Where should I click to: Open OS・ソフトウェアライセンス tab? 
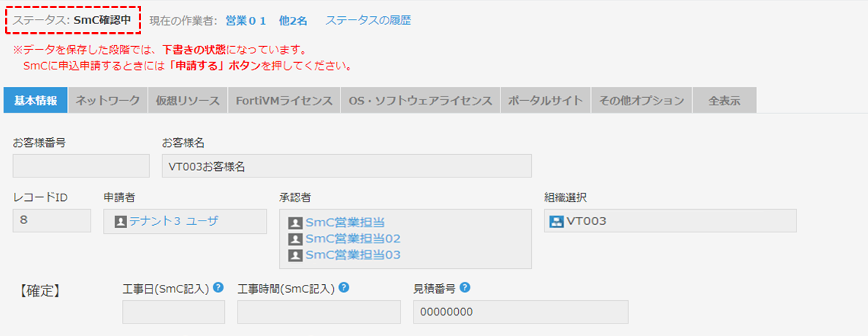point(420,101)
